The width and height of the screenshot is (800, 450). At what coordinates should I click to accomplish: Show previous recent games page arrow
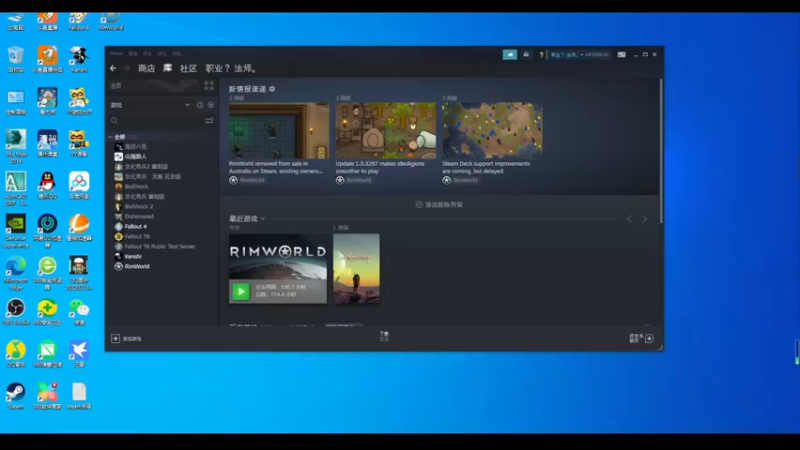[x=630, y=219]
